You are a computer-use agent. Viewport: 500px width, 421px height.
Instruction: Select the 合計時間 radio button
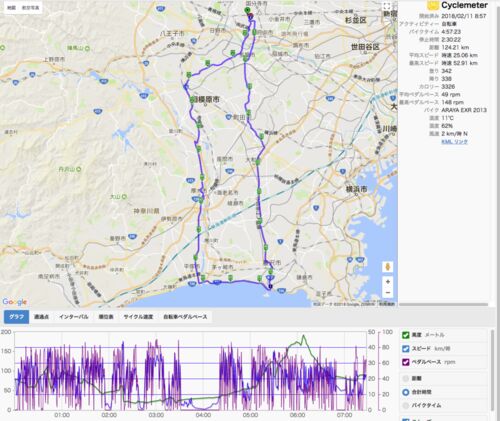406,392
